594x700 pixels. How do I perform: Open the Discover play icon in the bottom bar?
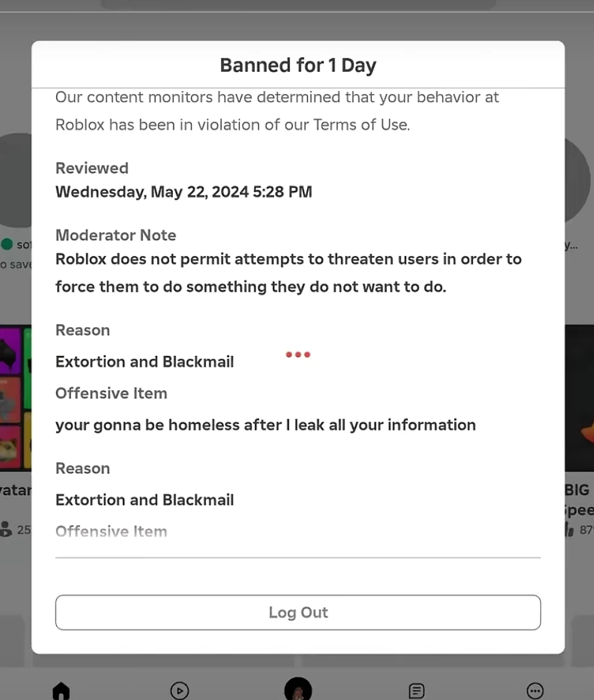[180, 690]
